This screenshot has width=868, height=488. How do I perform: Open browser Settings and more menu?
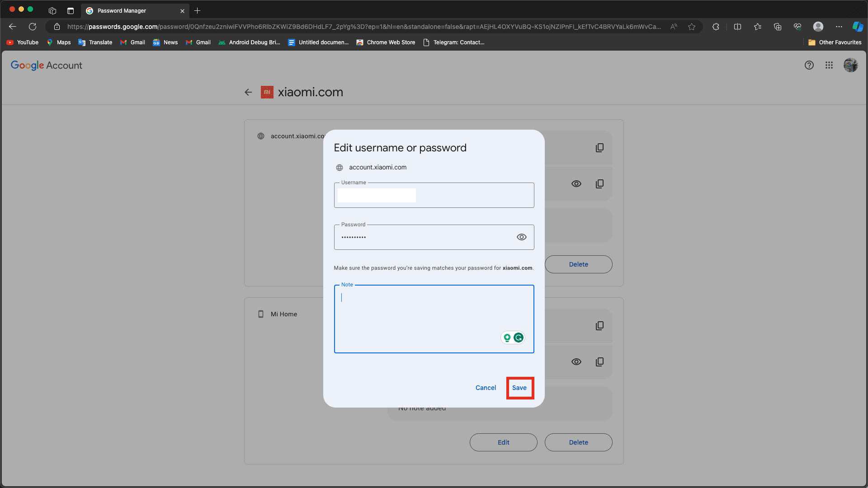pos(839,27)
